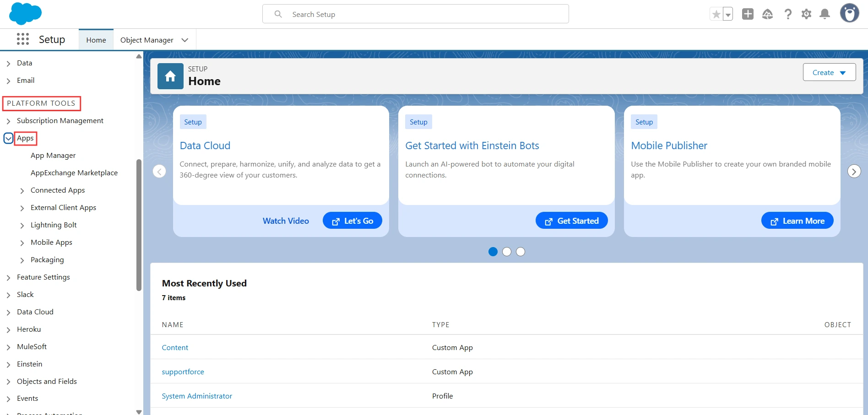Click the NAME column header

173,324
